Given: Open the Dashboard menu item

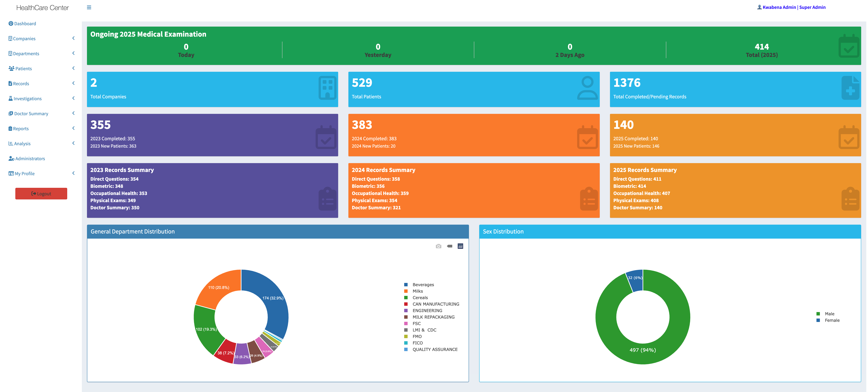Looking at the screenshot, I should (25, 24).
